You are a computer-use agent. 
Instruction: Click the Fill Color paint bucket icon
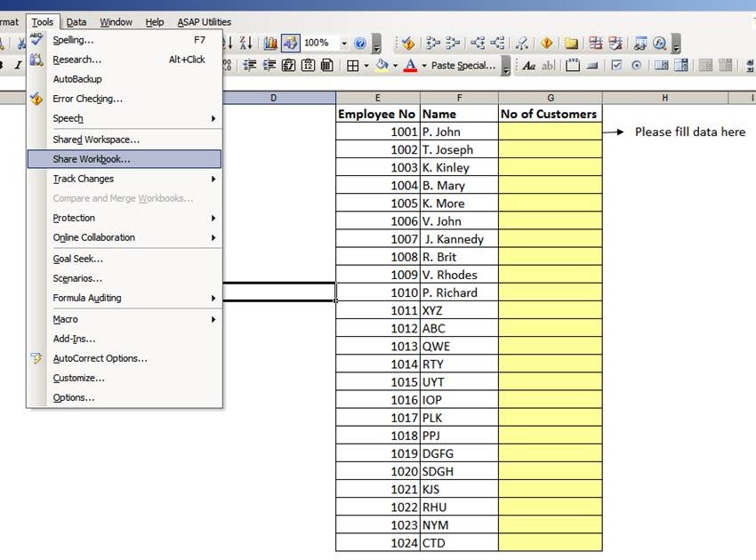click(x=381, y=65)
